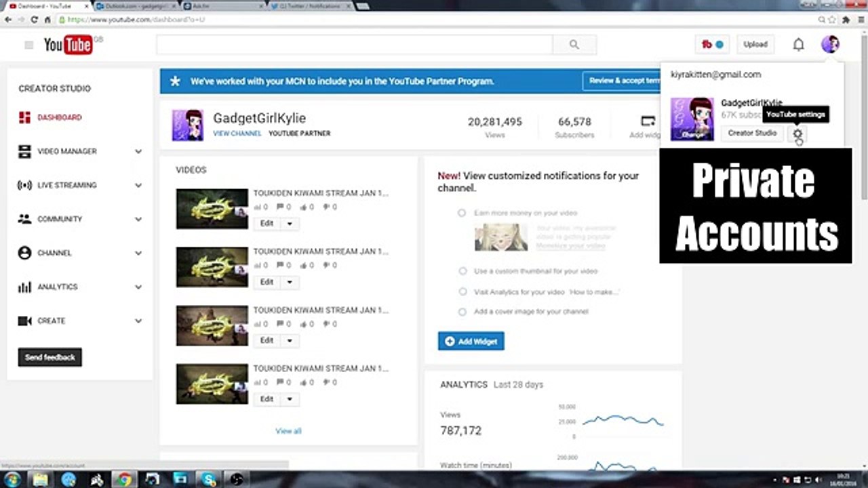Viewport: 868px width, 488px height.
Task: Click the Community people icon
Action: click(24, 220)
